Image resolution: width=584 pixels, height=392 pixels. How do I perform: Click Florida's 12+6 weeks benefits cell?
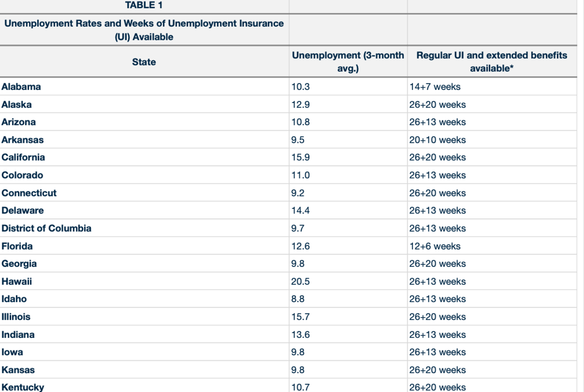click(x=434, y=246)
